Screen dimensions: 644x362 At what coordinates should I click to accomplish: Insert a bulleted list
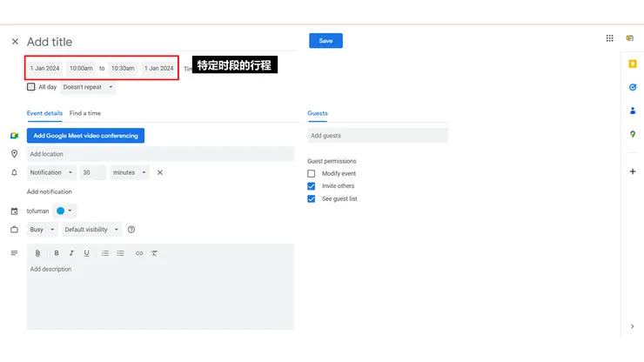pyautogui.click(x=120, y=253)
